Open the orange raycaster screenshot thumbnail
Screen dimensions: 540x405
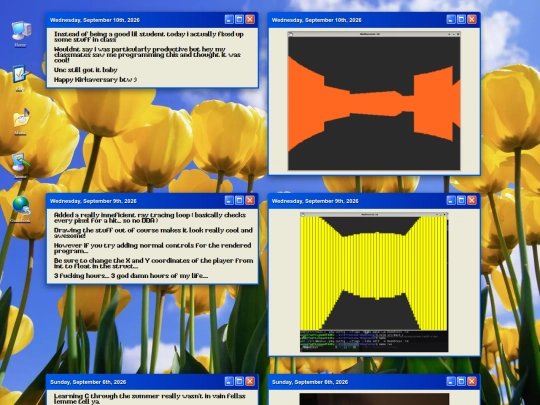tap(374, 101)
